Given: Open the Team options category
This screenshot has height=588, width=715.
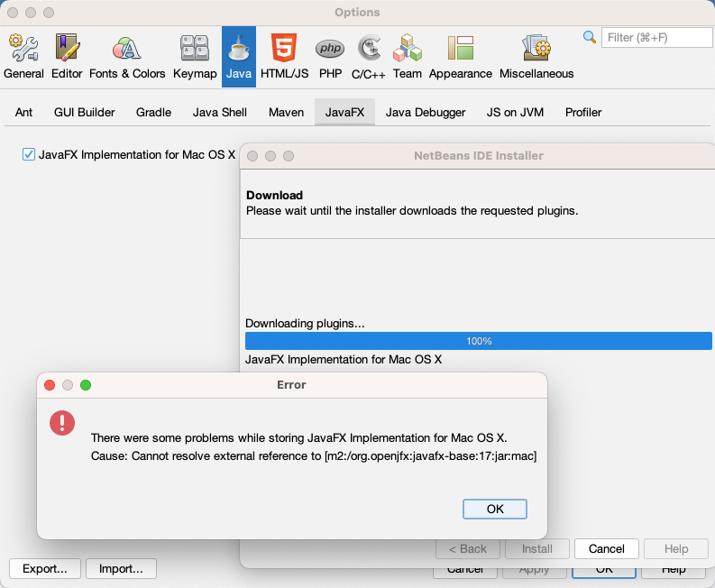Looking at the screenshot, I should pyautogui.click(x=408, y=57).
